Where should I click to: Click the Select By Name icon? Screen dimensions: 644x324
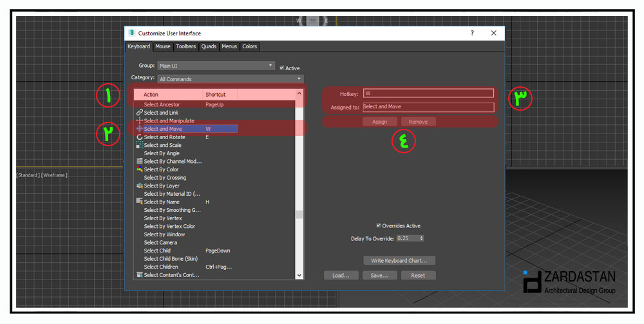point(140,202)
